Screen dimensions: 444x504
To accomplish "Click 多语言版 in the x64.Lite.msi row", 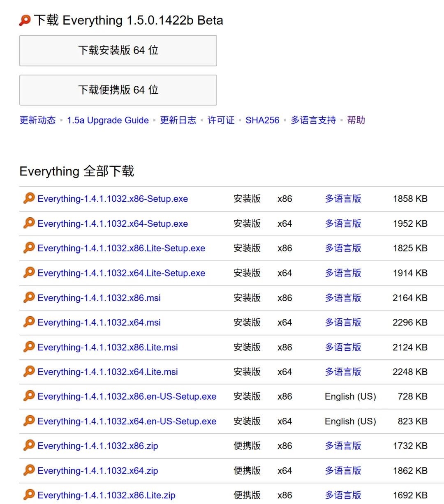I will pyautogui.click(x=343, y=372).
